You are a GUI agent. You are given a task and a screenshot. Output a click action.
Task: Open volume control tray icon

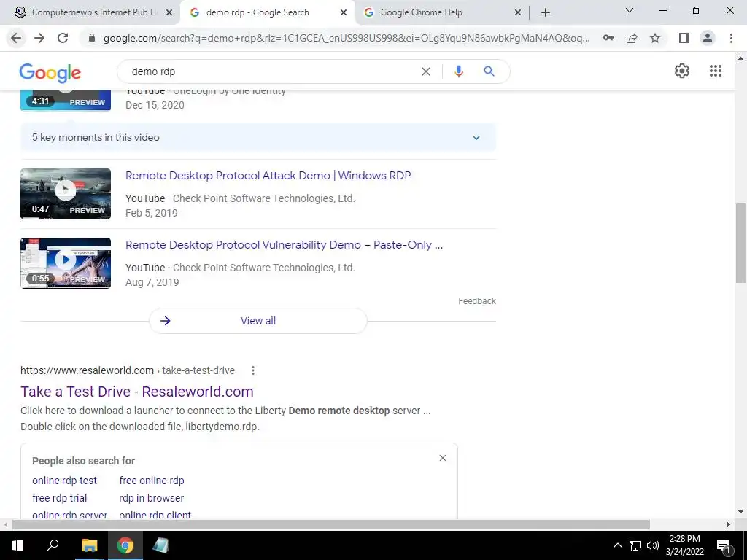point(653,545)
